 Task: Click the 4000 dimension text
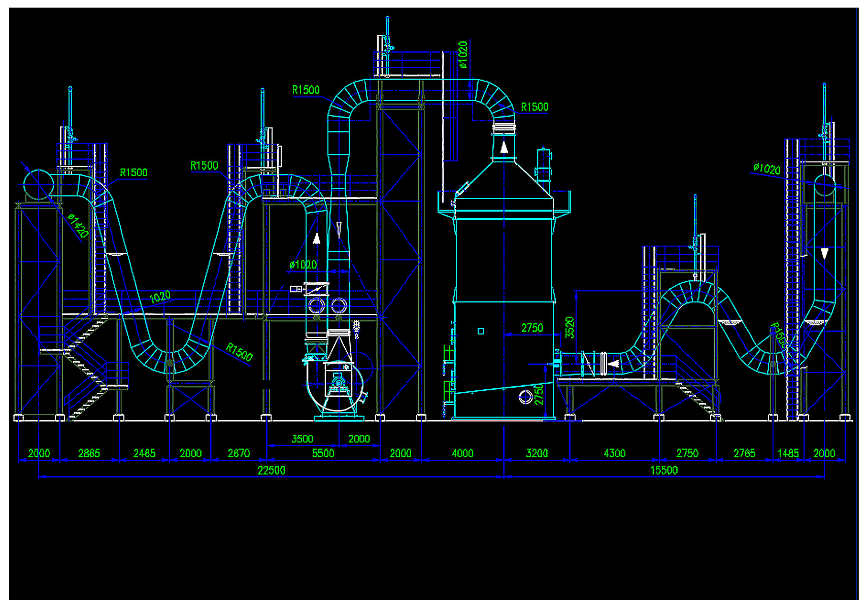click(462, 453)
